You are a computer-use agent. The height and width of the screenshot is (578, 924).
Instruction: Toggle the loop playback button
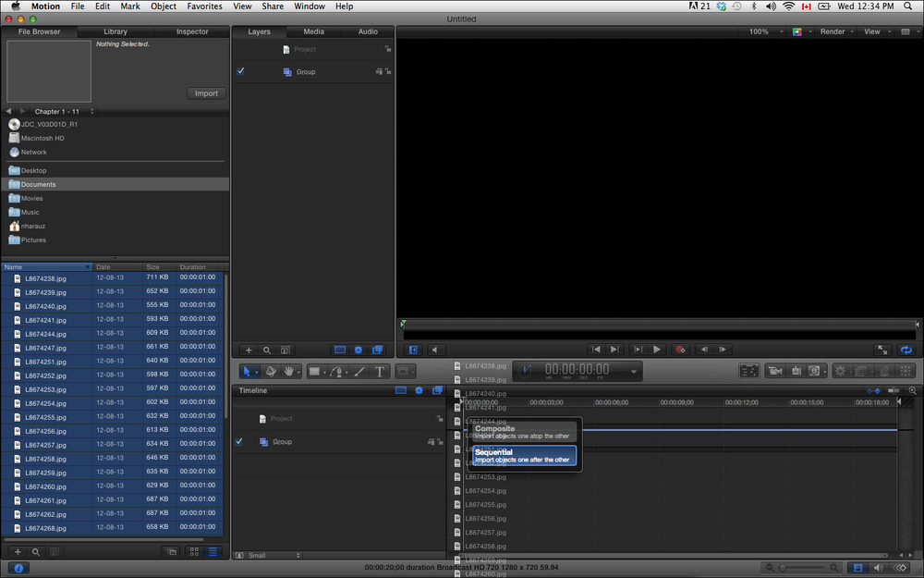[906, 350]
